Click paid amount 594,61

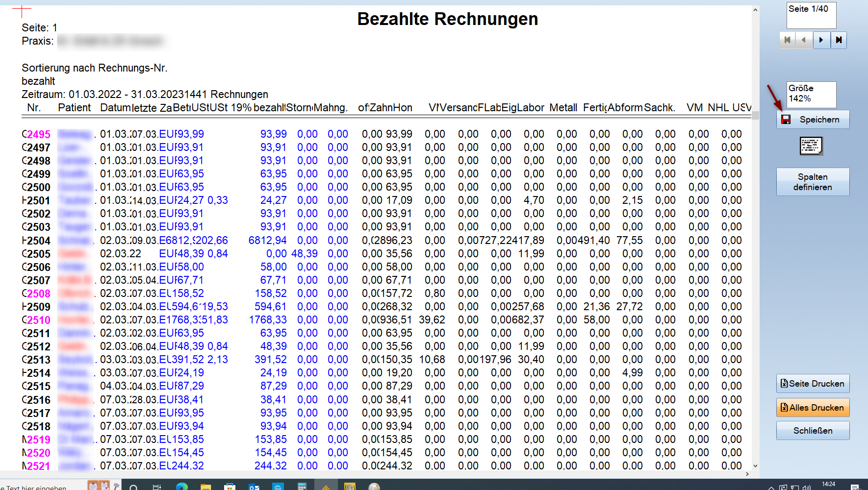(x=270, y=306)
